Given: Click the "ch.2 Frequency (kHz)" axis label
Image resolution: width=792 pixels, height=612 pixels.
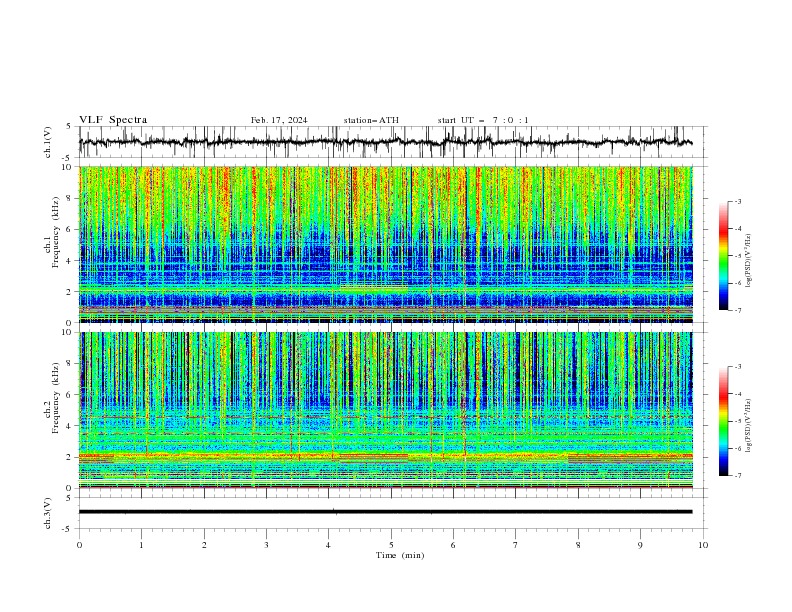Looking at the screenshot, I should [x=53, y=398].
